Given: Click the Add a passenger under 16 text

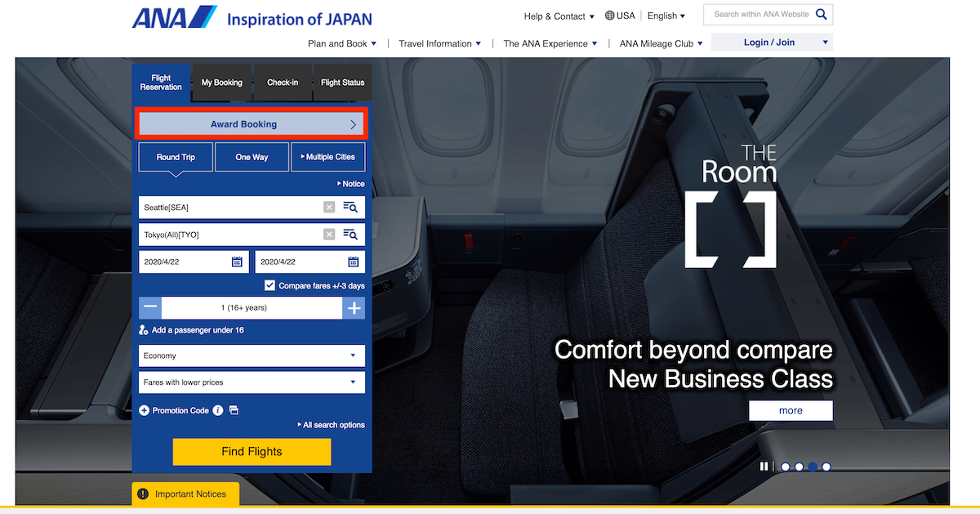Looking at the screenshot, I should tap(198, 330).
